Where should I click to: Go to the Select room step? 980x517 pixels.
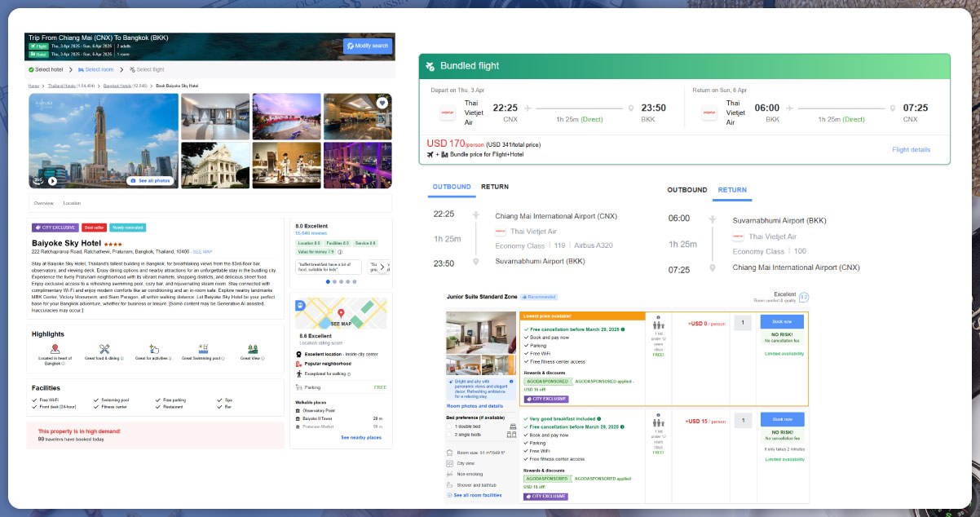point(96,70)
